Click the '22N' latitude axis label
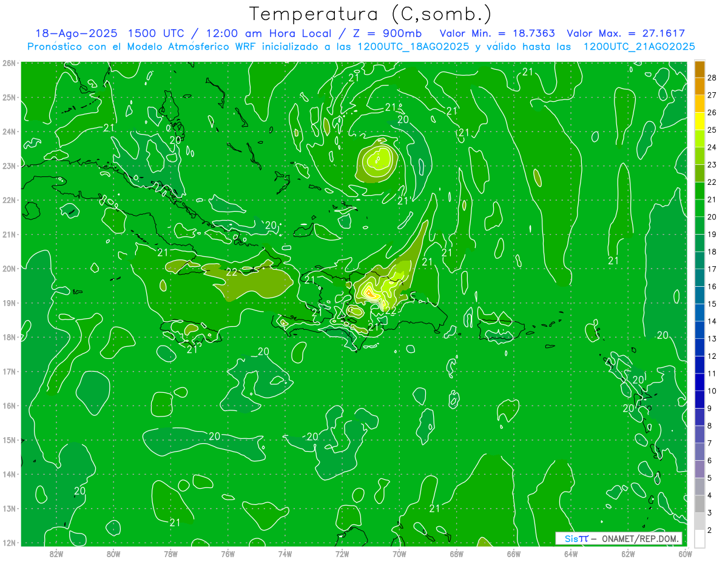 pos(8,200)
